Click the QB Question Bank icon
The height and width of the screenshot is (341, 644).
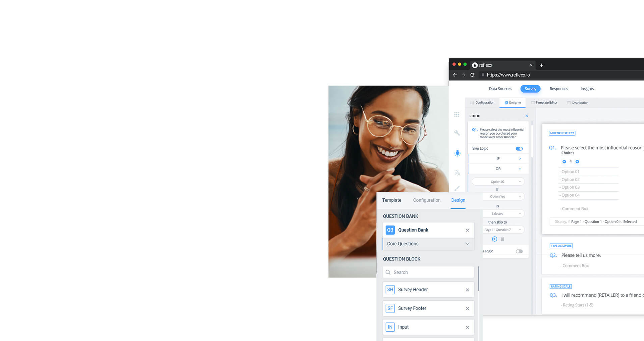(390, 230)
